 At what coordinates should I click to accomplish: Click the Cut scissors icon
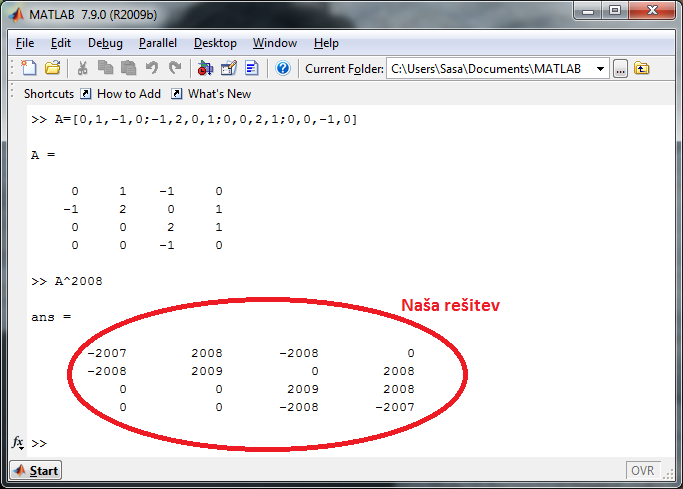tap(83, 68)
